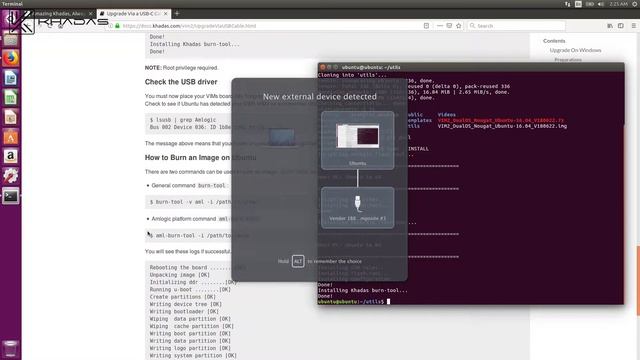Open the battery indicator in top panel
640x360 pixels.
590,4
